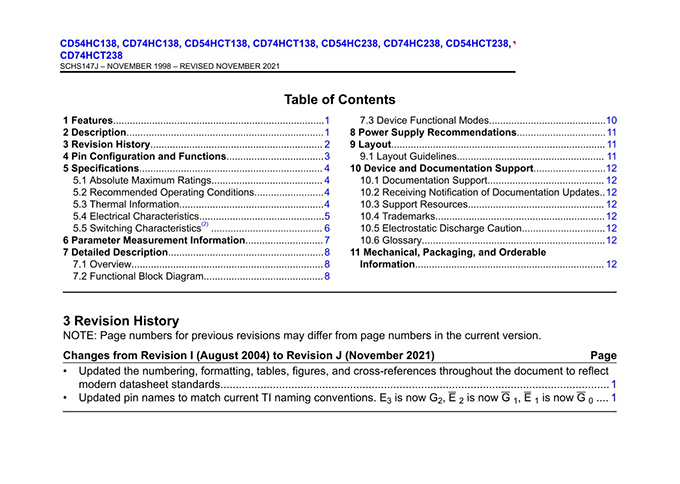Click 5.5 Switching Characteristics link
The height and width of the screenshot is (484, 680).
coord(137,228)
